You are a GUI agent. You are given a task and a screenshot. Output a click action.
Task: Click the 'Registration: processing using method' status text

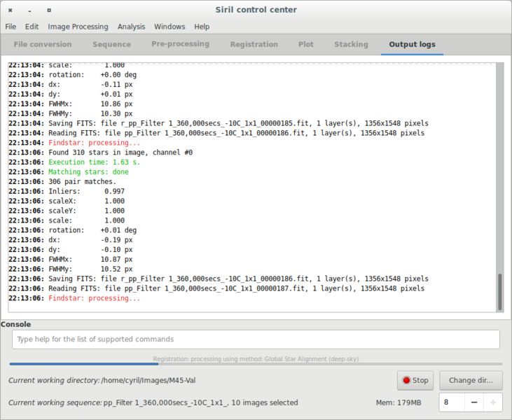[x=256, y=359]
